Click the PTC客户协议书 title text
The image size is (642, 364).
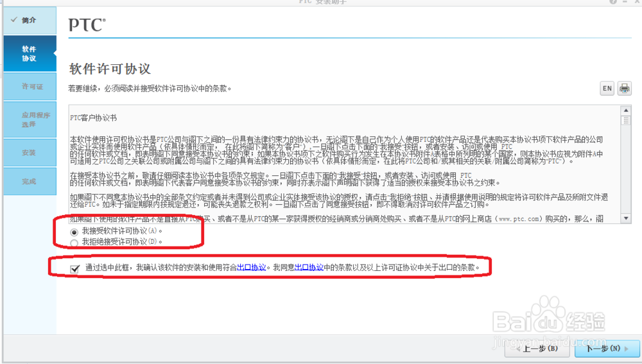point(93,118)
